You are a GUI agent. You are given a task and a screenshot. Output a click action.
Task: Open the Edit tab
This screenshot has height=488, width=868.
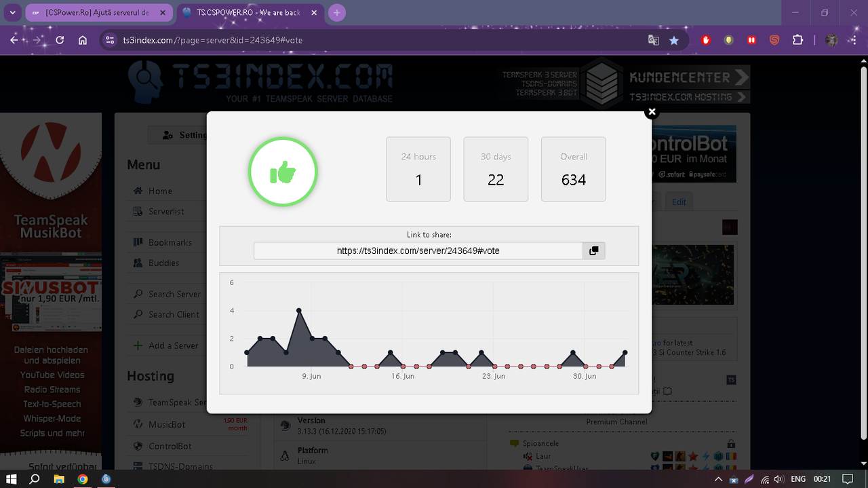coord(679,202)
